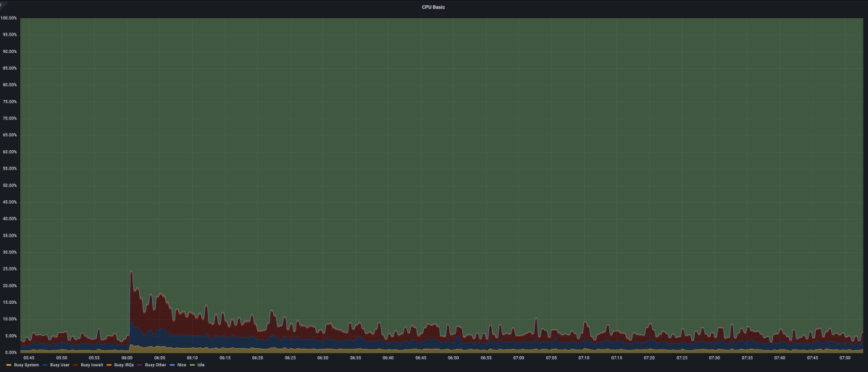Click the 05:45 time axis label
The height and width of the screenshot is (372, 868).
click(x=29, y=358)
